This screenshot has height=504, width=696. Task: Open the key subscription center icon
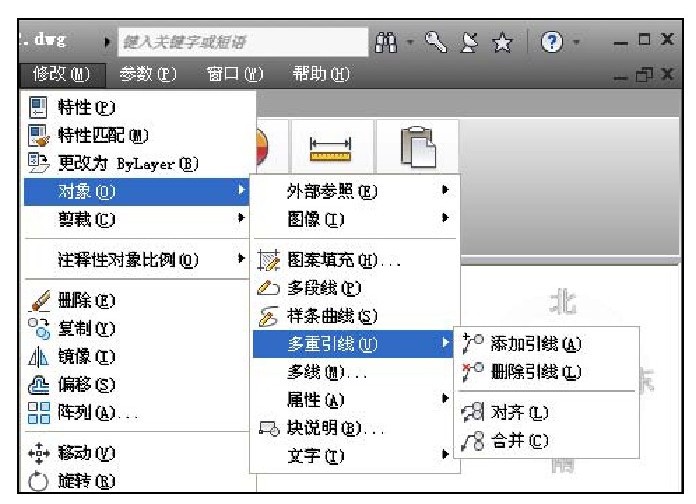tap(435, 43)
